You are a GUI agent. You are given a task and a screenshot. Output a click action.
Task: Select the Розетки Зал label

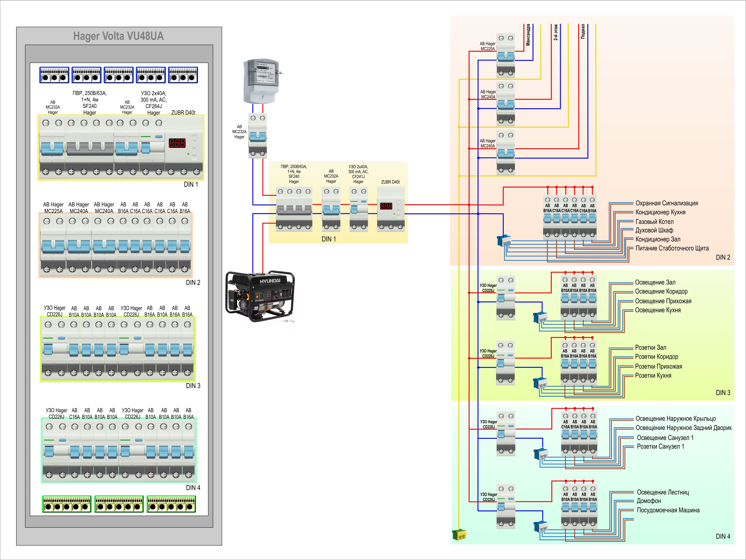point(650,348)
